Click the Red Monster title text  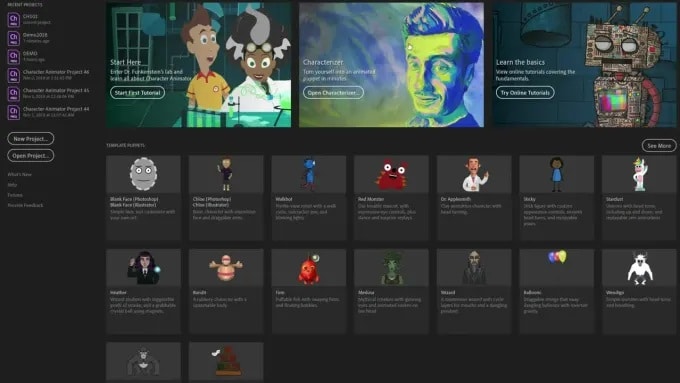pos(371,199)
